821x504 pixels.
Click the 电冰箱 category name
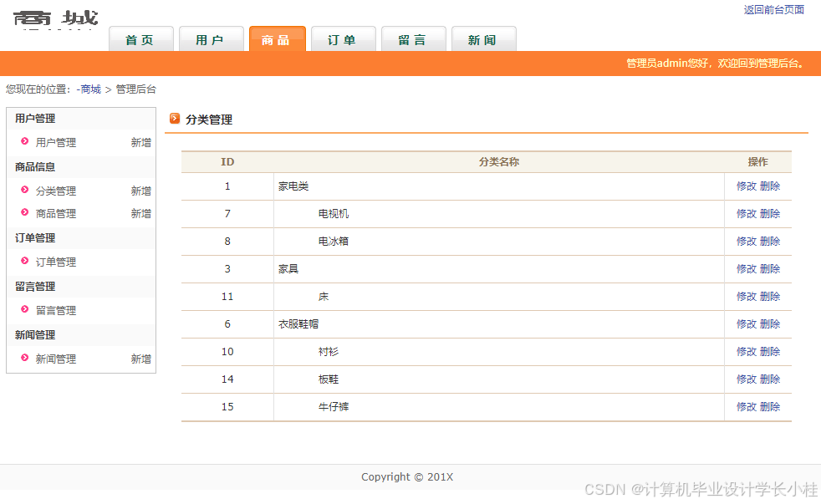point(334,242)
